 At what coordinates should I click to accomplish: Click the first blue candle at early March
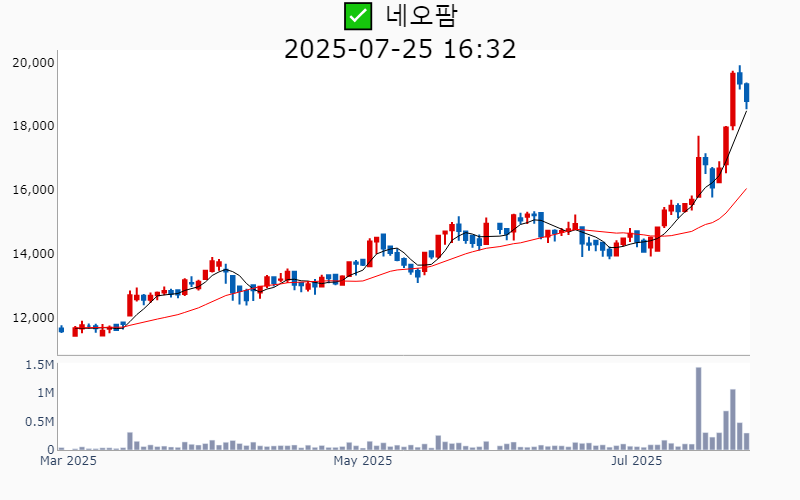[x=61, y=329]
